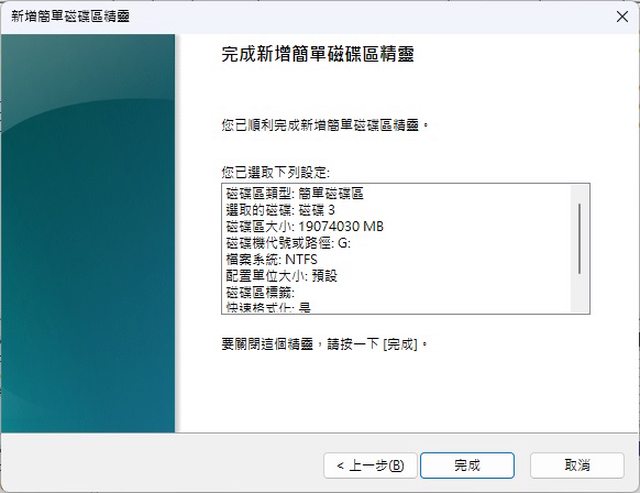Select the 磁碟區類型: 簡單磁碟區 line

300,193
